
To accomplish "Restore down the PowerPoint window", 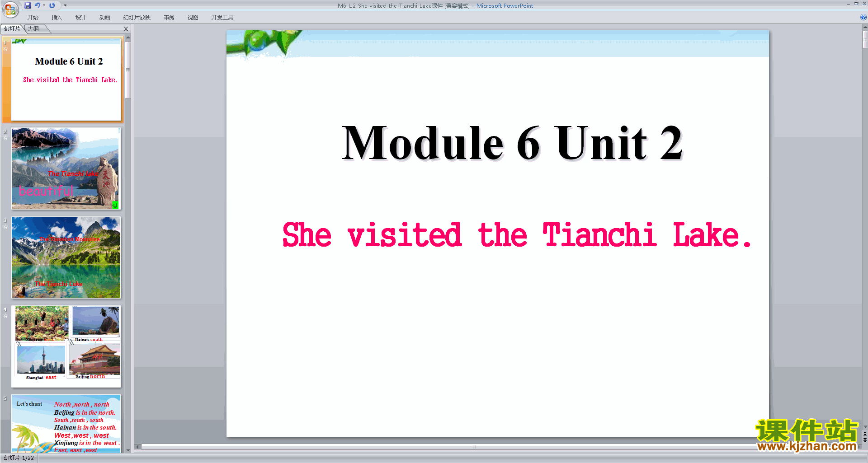I will coord(856,4).
